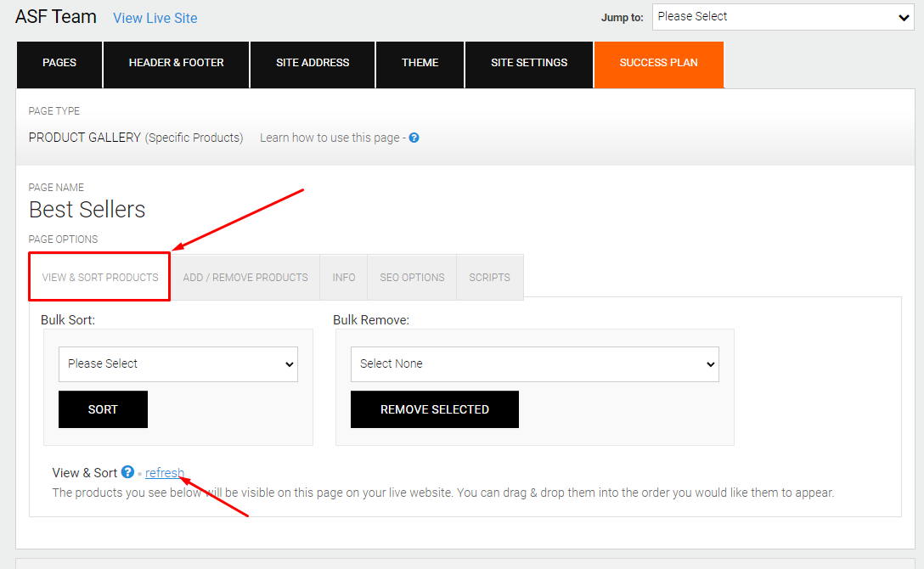
Task: Click the refresh link
Action: tap(165, 472)
